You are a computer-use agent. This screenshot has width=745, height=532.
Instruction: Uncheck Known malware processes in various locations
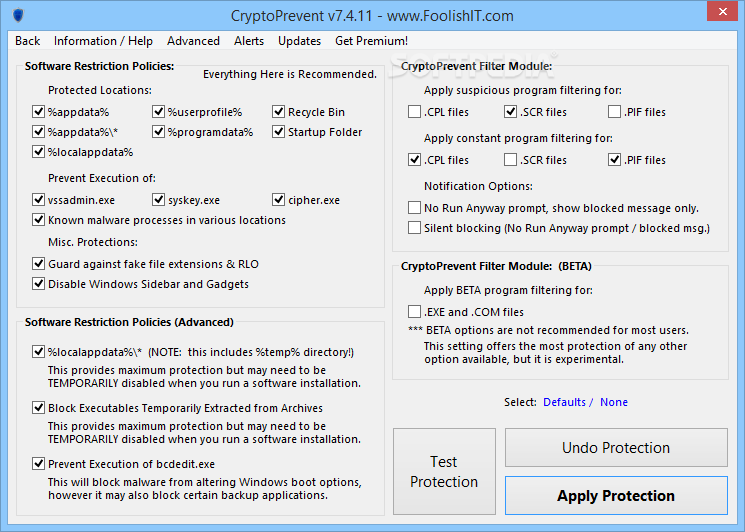(38, 219)
